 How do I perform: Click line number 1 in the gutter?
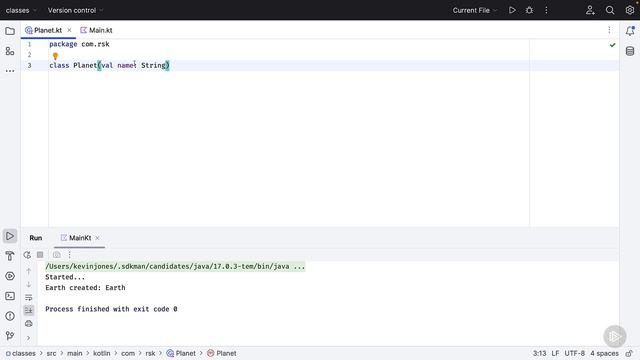pos(29,44)
